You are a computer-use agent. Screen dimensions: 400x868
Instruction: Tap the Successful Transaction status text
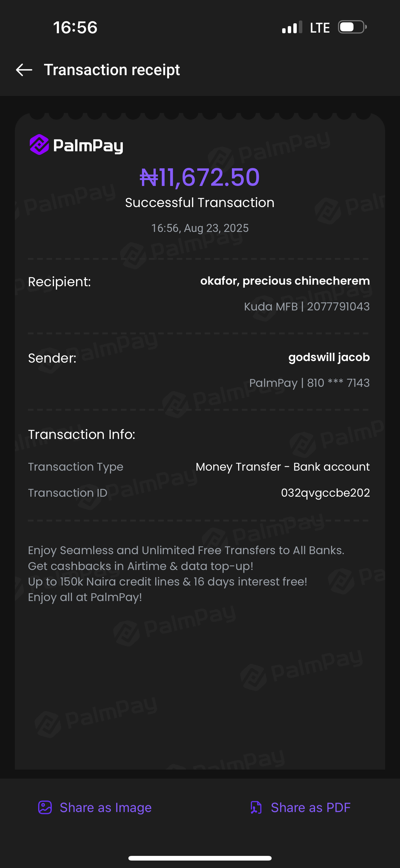click(200, 202)
